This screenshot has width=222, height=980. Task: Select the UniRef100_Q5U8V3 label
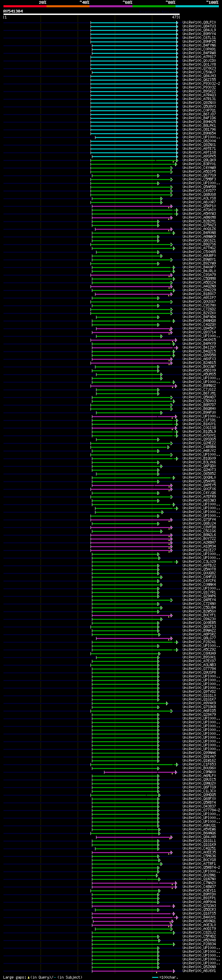(x=199, y=106)
